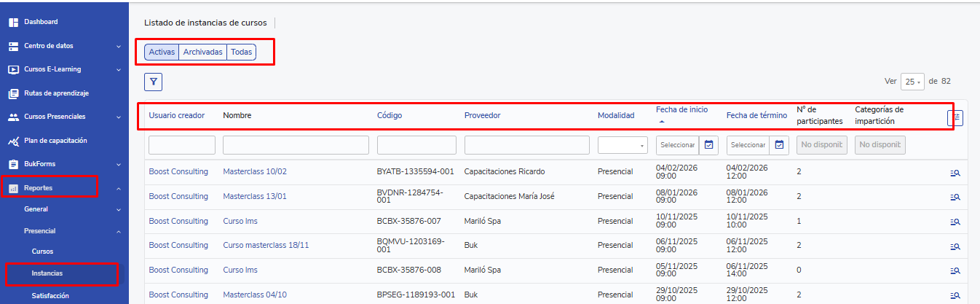The height and width of the screenshot is (304, 980).
Task: Open calendar picker for Fecha de término
Action: click(x=779, y=145)
